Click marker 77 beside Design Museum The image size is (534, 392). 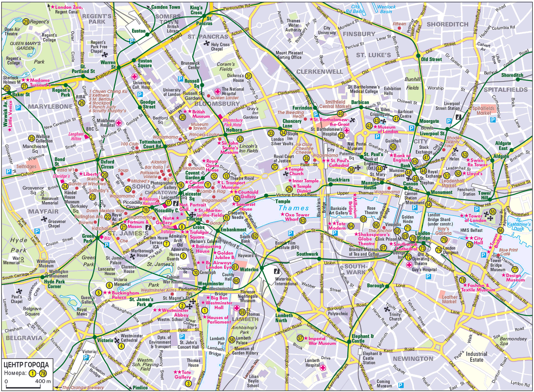(x=515, y=269)
